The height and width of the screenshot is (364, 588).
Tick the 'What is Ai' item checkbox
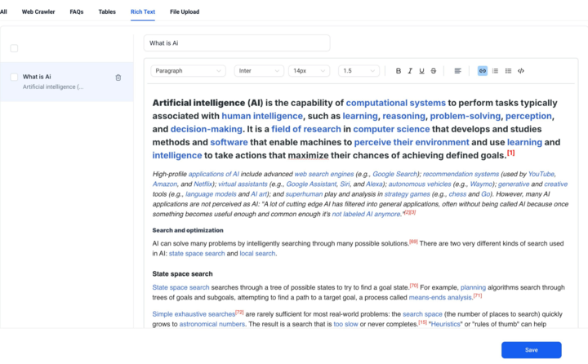click(x=14, y=78)
